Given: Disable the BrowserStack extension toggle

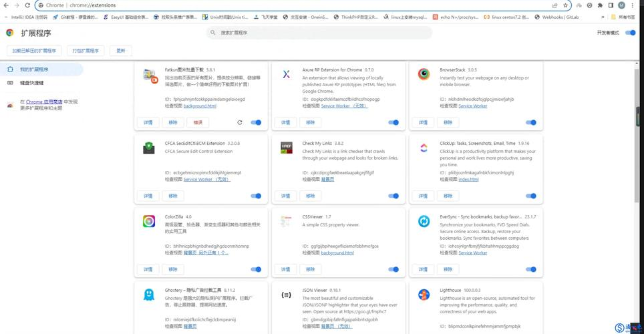Looking at the screenshot, I should click(531, 122).
